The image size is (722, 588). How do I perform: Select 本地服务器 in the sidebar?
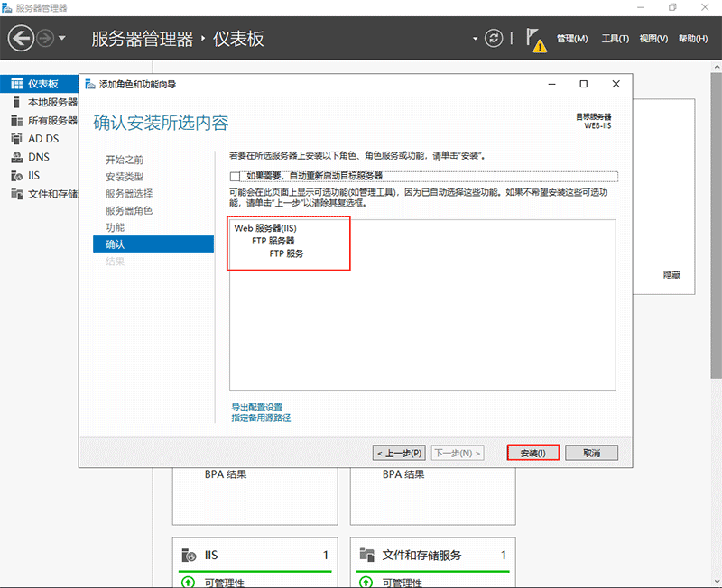(x=45, y=102)
